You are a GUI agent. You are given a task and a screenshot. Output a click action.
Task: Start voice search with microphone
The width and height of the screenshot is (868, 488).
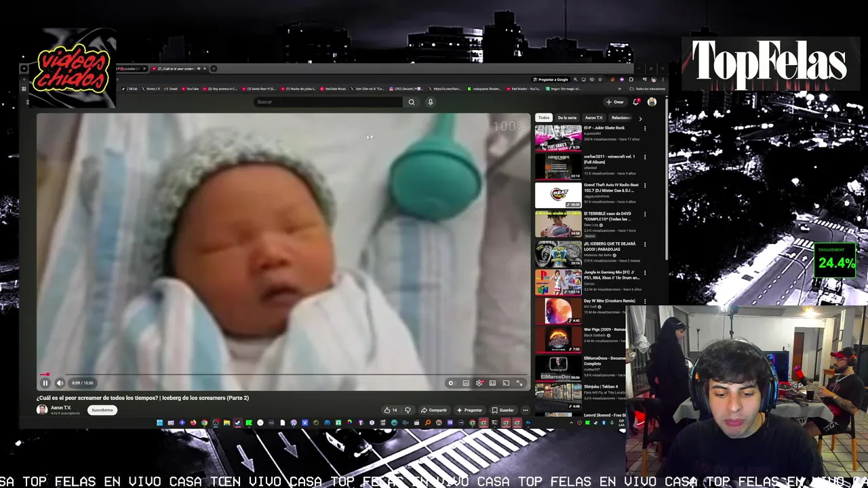(430, 102)
